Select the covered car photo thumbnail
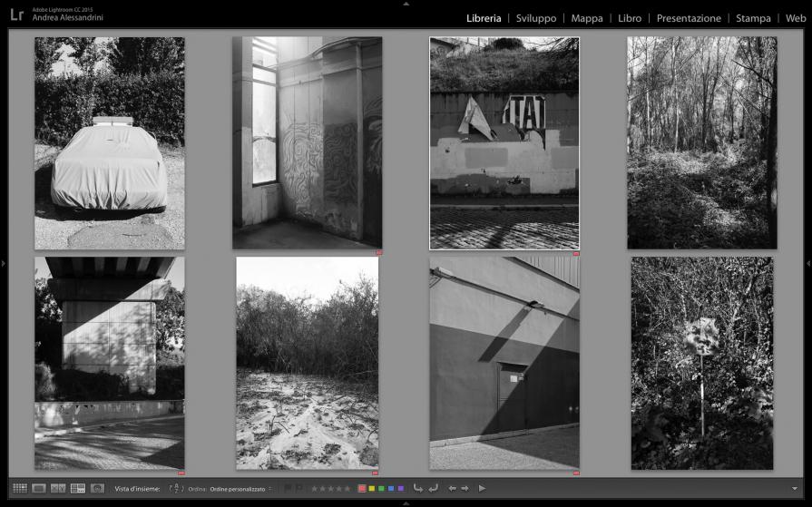Viewport: 812px width, 507px height. pos(109,142)
